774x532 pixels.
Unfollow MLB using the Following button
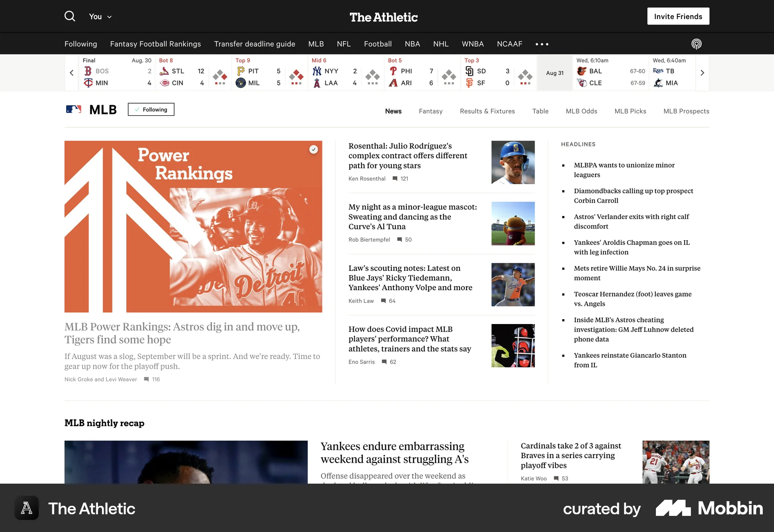point(151,109)
